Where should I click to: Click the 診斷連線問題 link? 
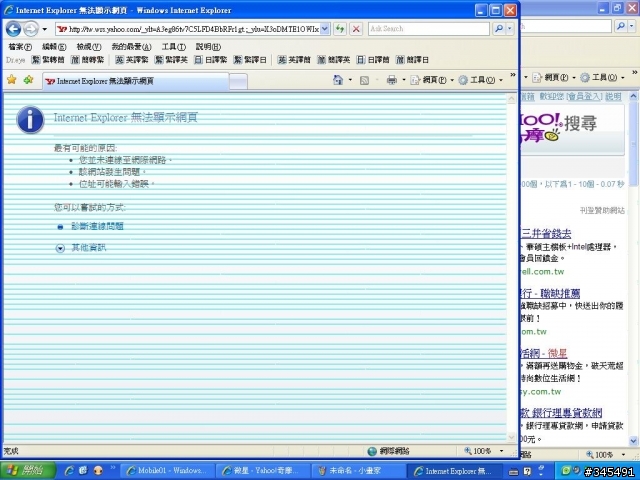[97, 226]
